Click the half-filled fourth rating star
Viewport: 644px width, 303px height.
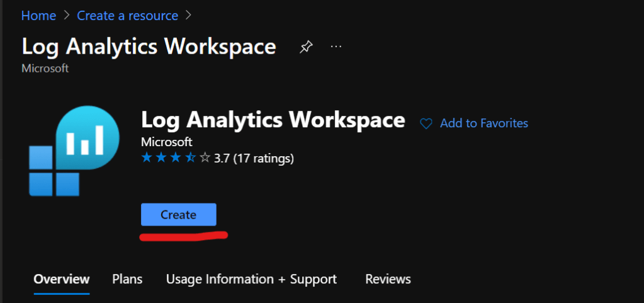tap(191, 158)
